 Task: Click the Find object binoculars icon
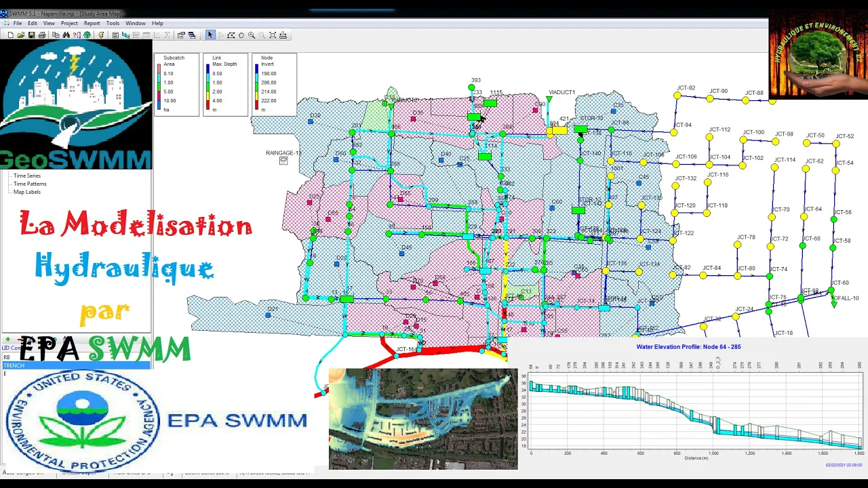[66, 35]
